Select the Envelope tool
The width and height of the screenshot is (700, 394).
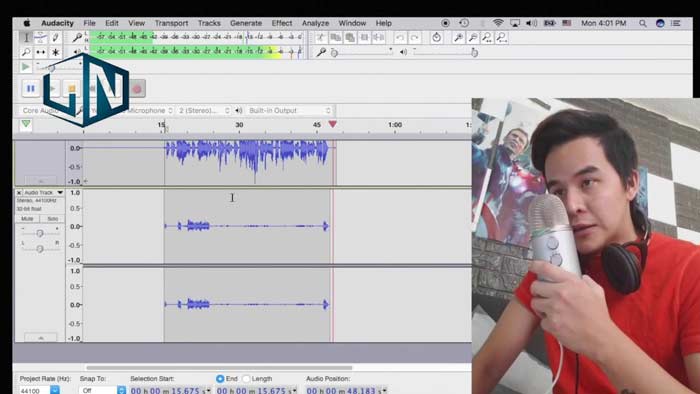click(x=41, y=37)
